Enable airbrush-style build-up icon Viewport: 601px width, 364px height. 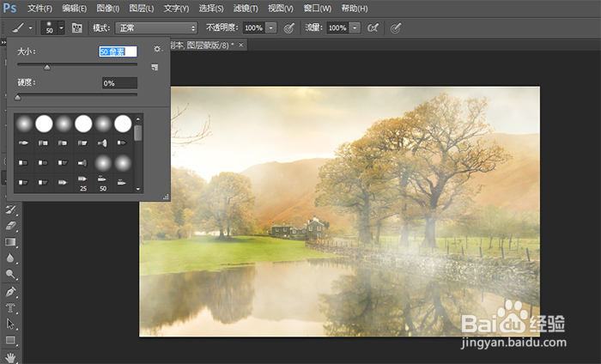[x=373, y=27]
